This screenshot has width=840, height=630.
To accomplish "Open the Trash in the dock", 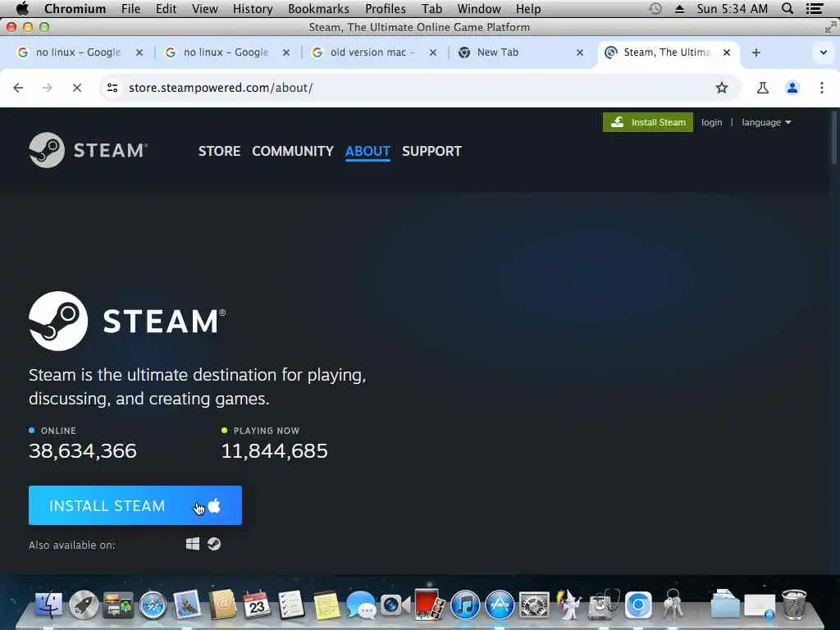I will coord(794,605).
